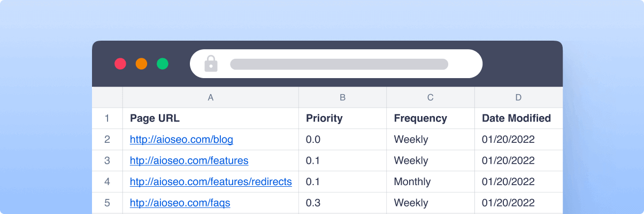Open the aioseo.com/faqs link

(180, 203)
